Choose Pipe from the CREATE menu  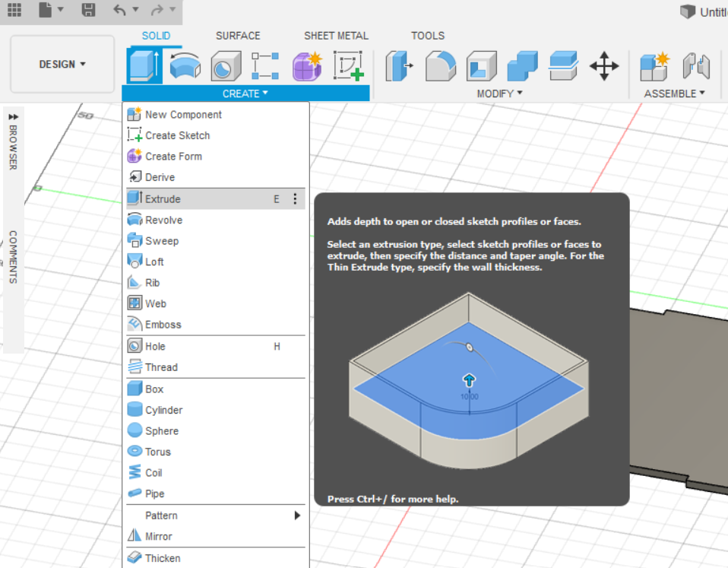tap(216, 493)
